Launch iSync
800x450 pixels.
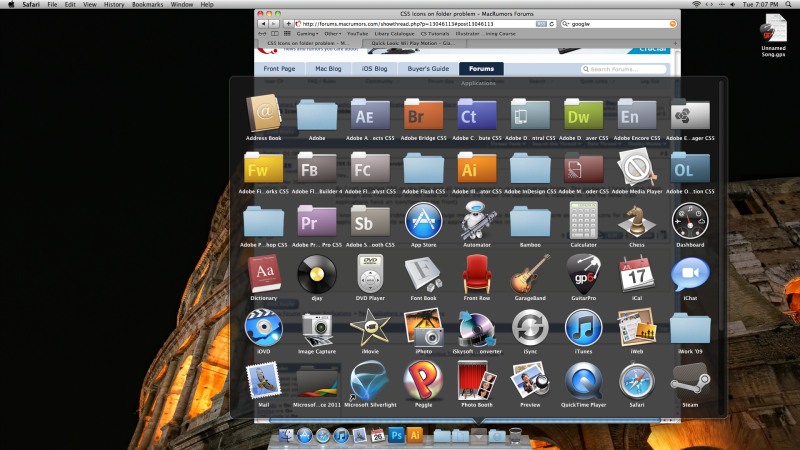click(x=530, y=328)
